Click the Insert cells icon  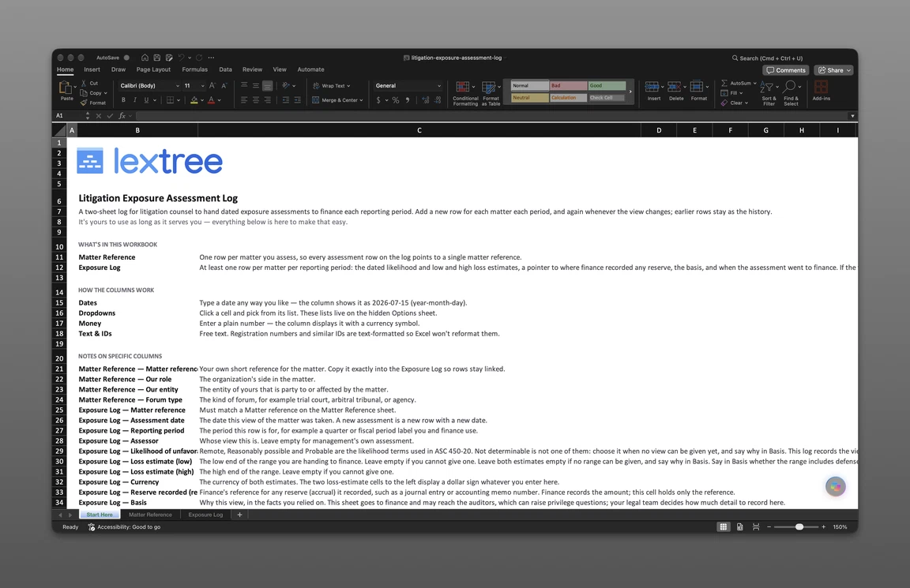pyautogui.click(x=652, y=87)
